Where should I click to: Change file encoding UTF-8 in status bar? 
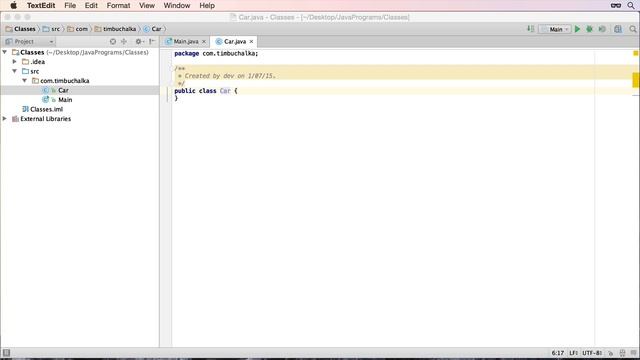click(x=592, y=353)
